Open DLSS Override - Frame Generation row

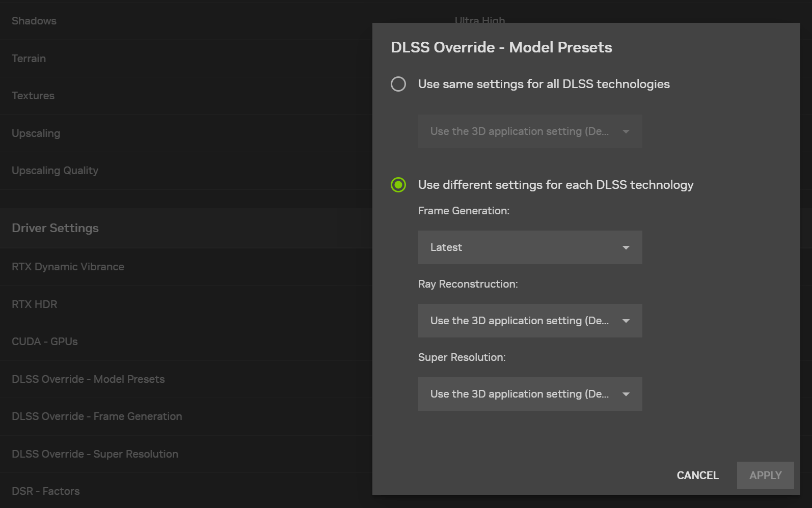tap(97, 416)
